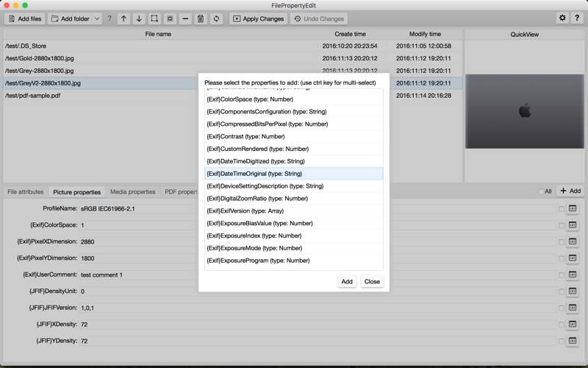The height and width of the screenshot is (368, 588).
Task: Click the move up arrow icon
Action: [123, 19]
